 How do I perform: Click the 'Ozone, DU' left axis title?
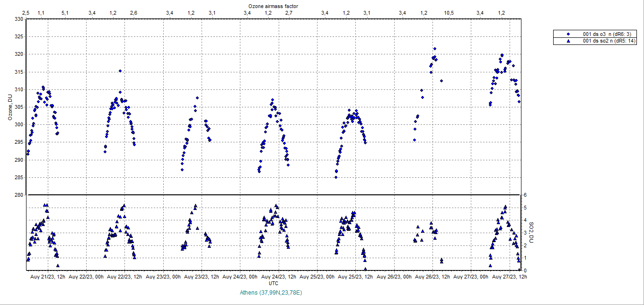coord(10,107)
